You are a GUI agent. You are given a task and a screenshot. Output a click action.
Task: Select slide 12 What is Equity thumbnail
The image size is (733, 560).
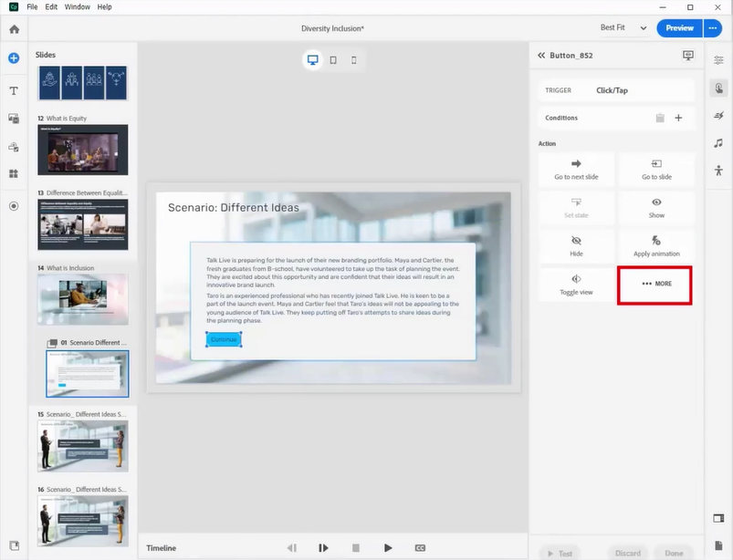pyautogui.click(x=83, y=150)
